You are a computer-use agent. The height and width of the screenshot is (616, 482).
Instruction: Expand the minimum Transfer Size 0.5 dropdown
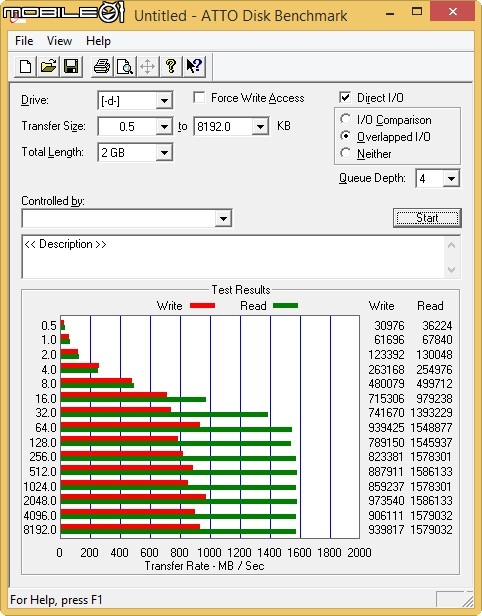164,126
